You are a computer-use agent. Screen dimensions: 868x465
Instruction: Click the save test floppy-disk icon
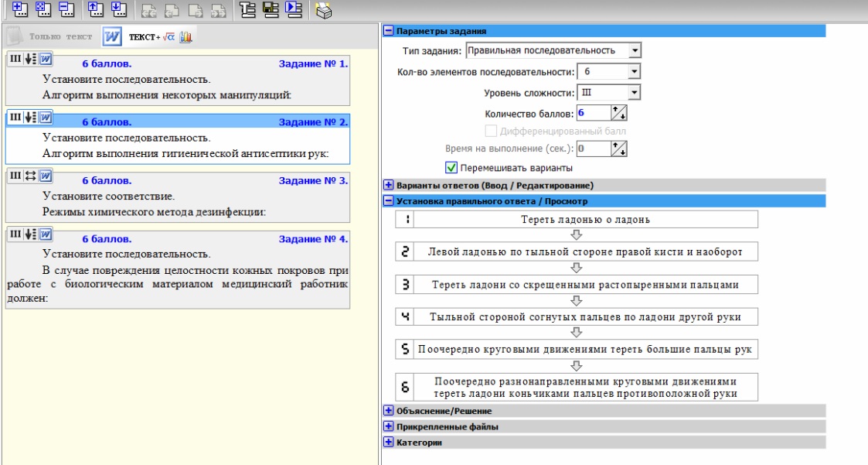click(271, 9)
